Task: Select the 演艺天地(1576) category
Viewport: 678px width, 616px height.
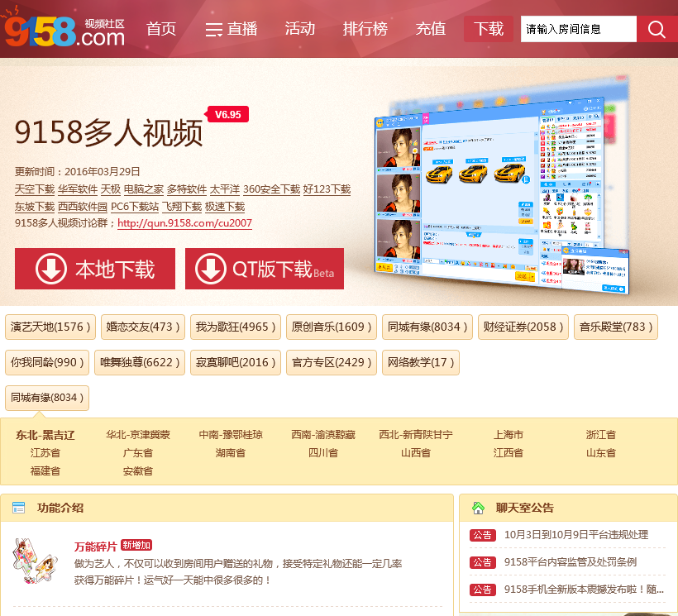Action: point(50,327)
